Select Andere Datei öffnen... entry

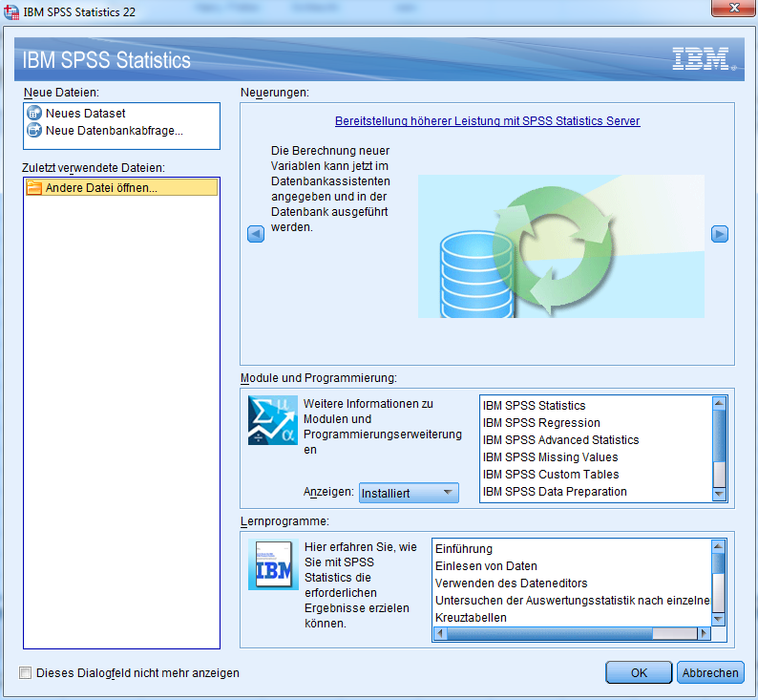(121, 187)
